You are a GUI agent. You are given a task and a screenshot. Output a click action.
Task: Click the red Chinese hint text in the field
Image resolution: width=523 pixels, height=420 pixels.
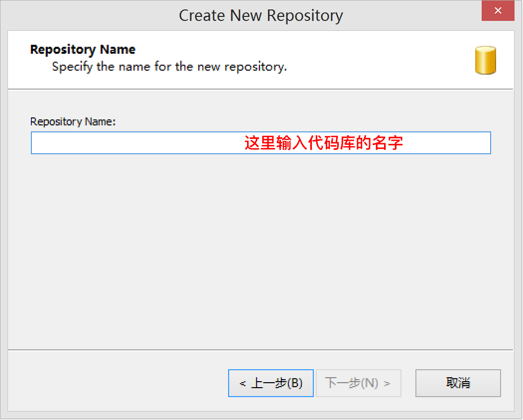(323, 143)
